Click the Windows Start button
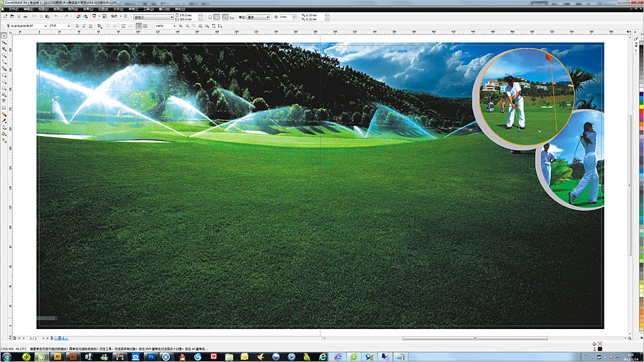 7,356
